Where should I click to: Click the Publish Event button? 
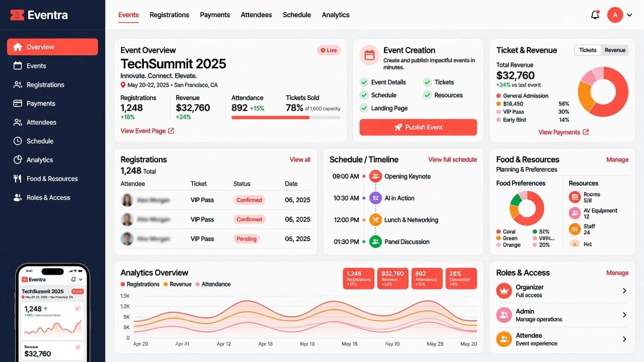[x=418, y=127]
